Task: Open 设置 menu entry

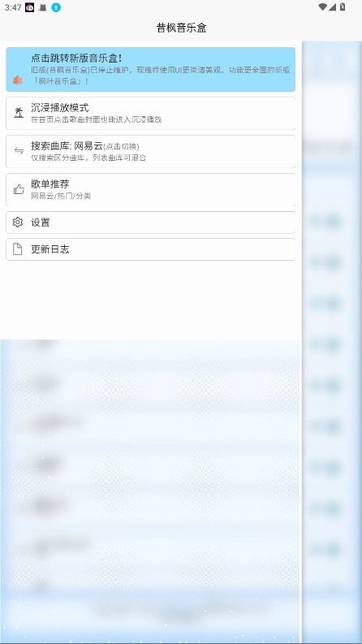Action: (x=151, y=223)
